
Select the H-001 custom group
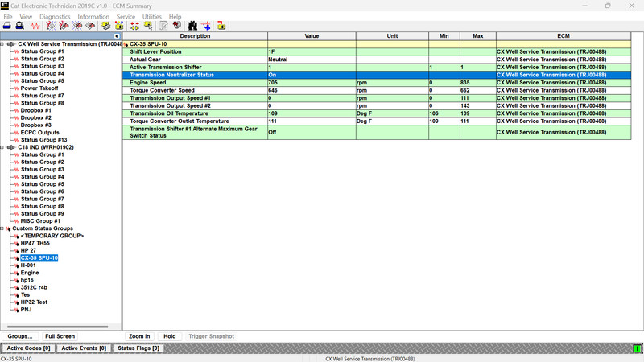click(28, 265)
